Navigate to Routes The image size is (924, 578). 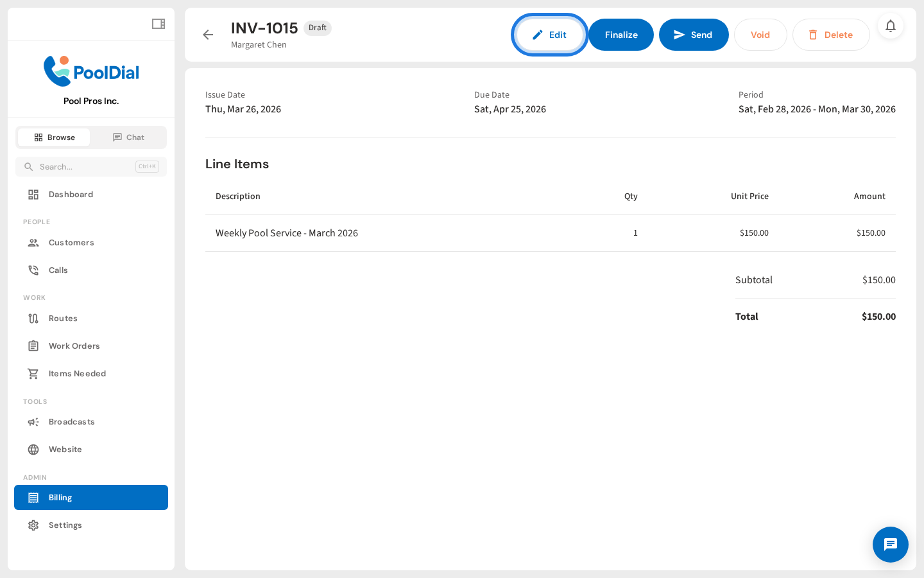point(62,318)
